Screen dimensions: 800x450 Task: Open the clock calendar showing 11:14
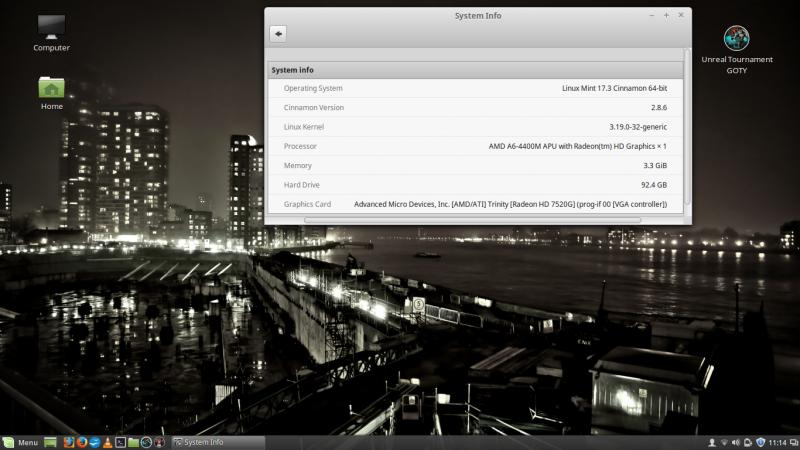point(777,442)
